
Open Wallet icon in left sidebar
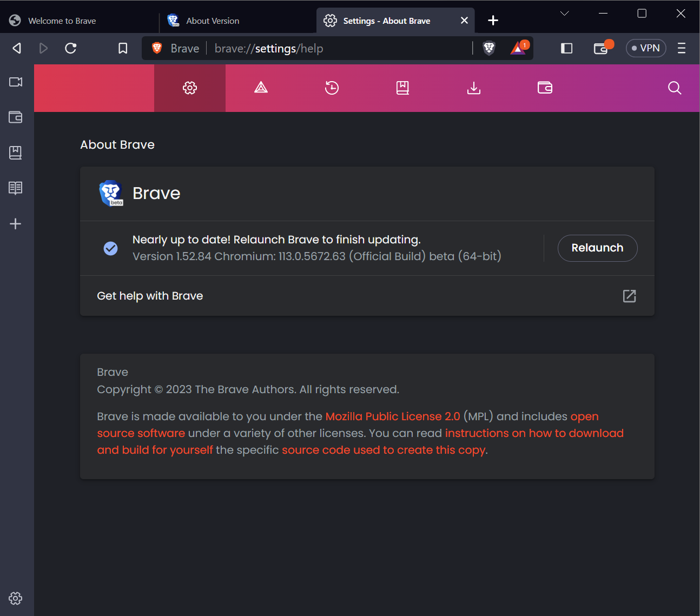point(16,117)
